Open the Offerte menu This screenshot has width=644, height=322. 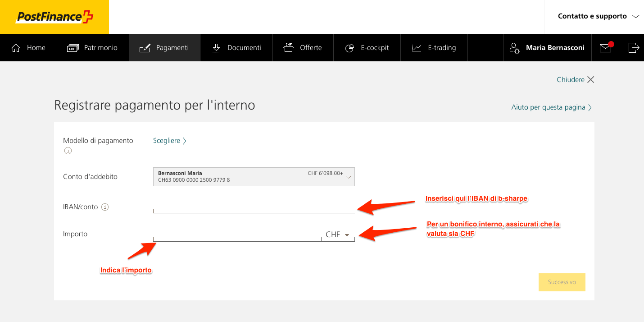[303, 48]
